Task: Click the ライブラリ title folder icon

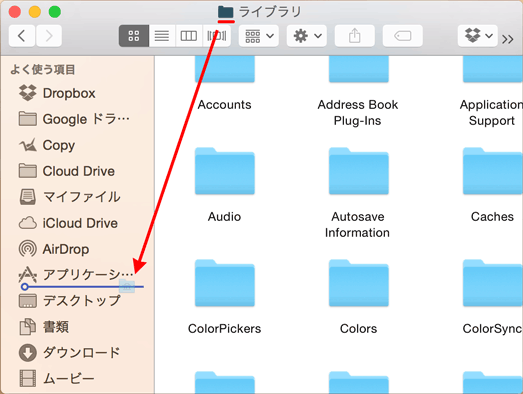Action: (x=225, y=12)
